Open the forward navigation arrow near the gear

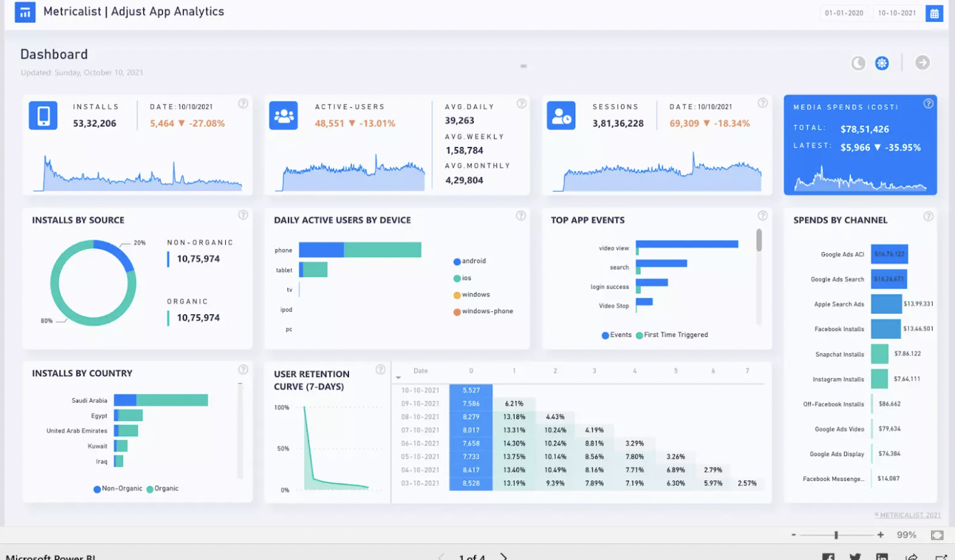[x=922, y=63]
